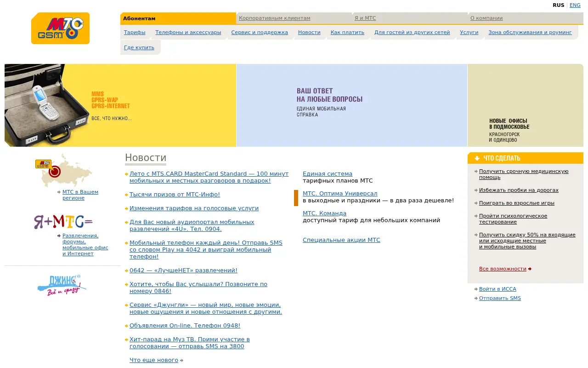Click Все возможности link

tap(503, 269)
